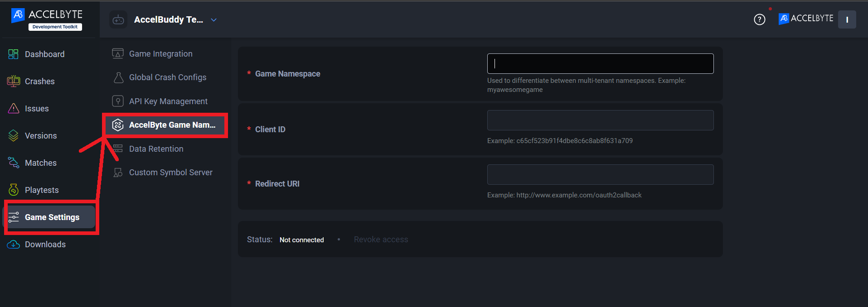Click the Playtests icon
This screenshot has height=307, width=868.
tap(14, 190)
